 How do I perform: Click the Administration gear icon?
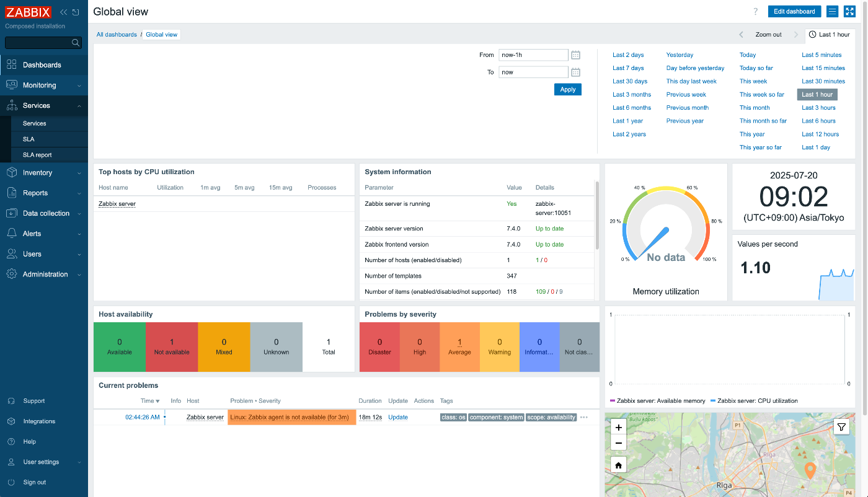click(x=12, y=274)
